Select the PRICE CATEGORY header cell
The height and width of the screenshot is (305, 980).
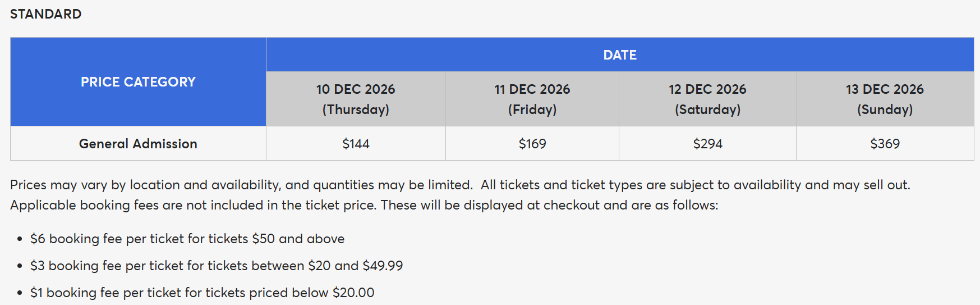pos(138,82)
